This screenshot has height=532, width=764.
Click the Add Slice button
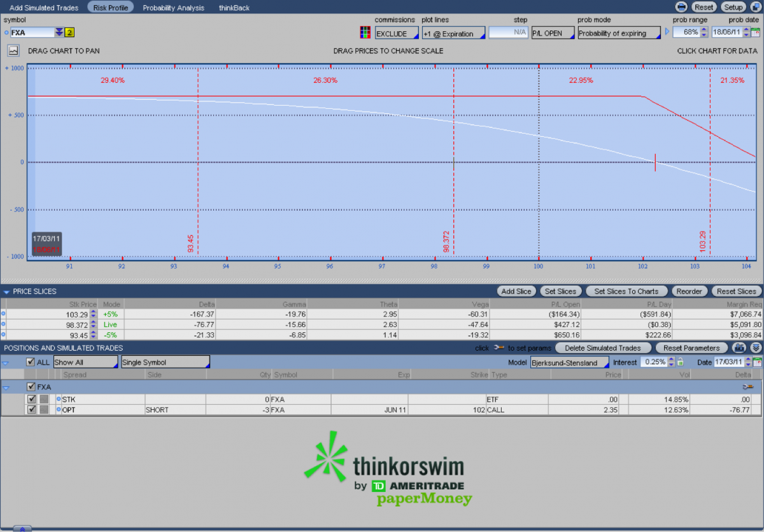(x=516, y=291)
